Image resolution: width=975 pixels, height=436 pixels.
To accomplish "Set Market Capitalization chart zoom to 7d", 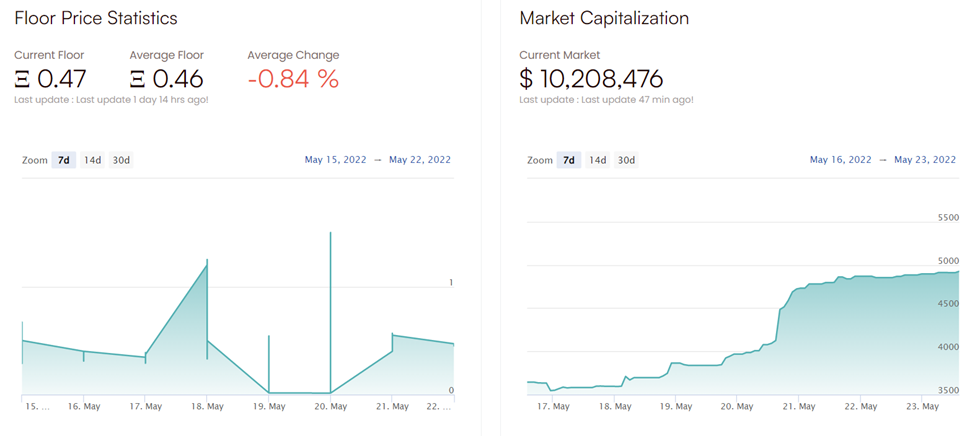I will pos(569,160).
